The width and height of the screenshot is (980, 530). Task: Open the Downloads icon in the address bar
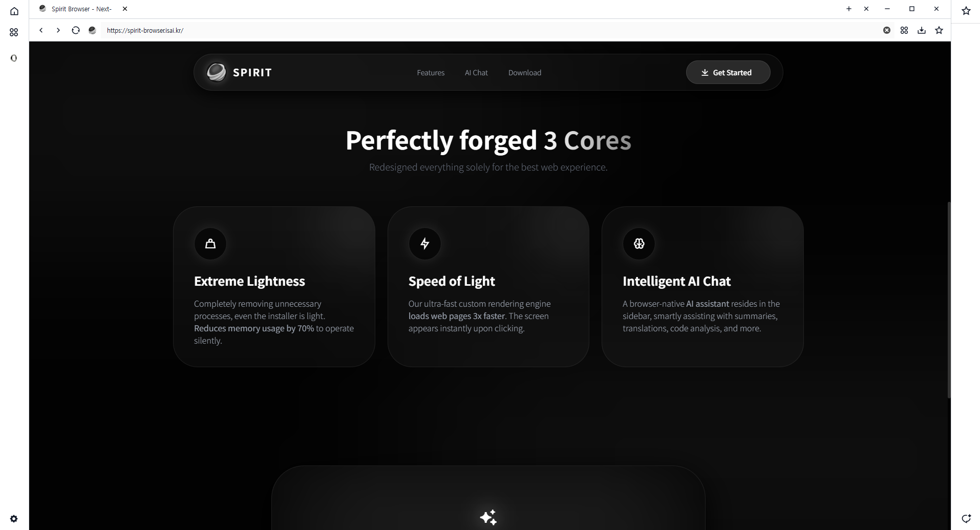pos(922,30)
